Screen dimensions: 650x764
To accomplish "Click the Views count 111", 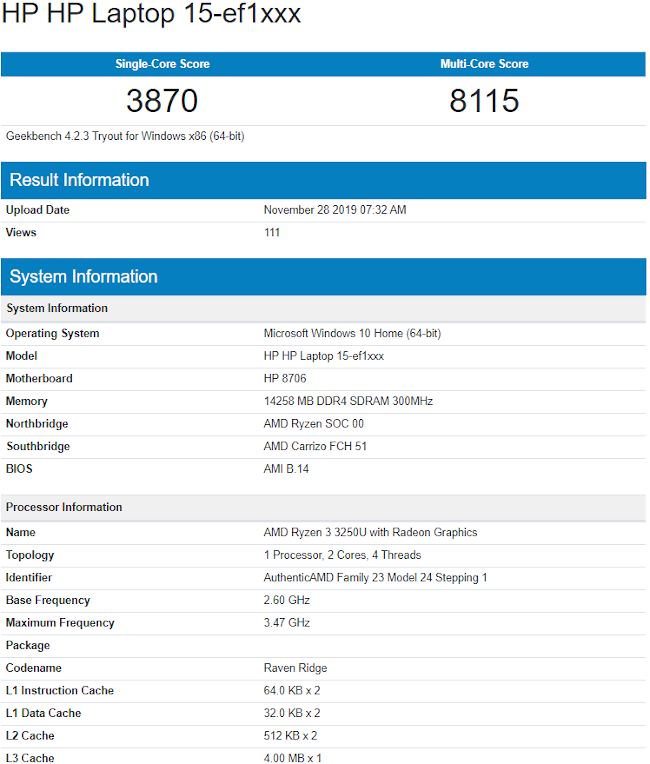I will point(272,233).
